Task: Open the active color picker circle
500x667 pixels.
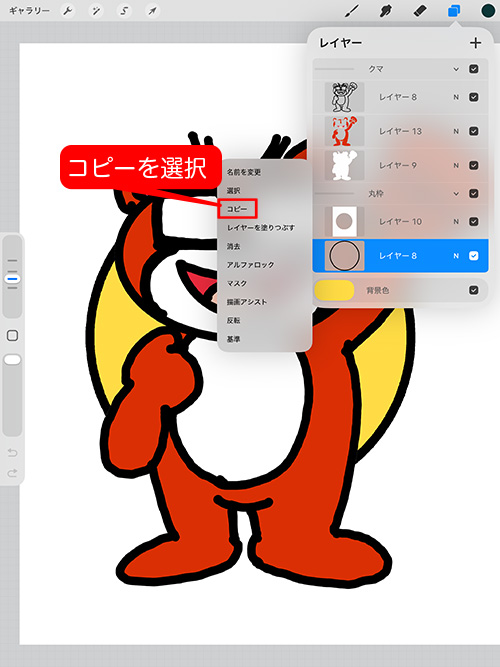Action: coord(488,11)
